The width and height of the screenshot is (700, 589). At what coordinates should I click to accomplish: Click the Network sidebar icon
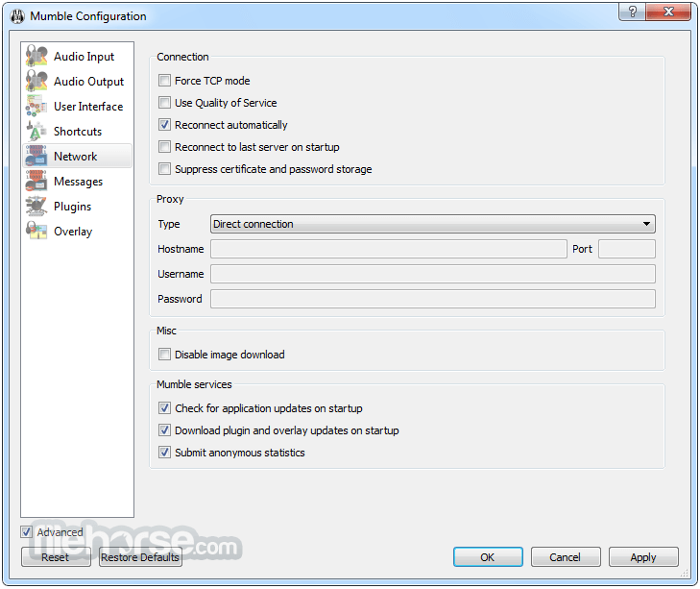point(36,156)
